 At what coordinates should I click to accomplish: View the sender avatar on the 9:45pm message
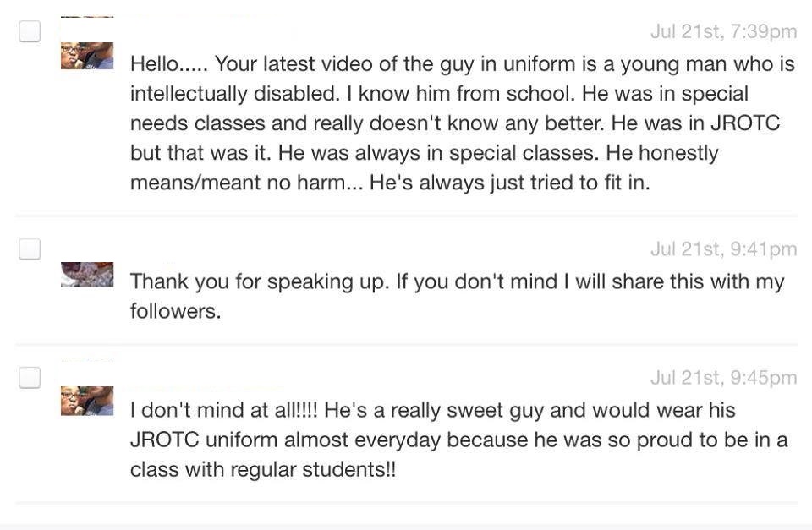click(x=87, y=401)
